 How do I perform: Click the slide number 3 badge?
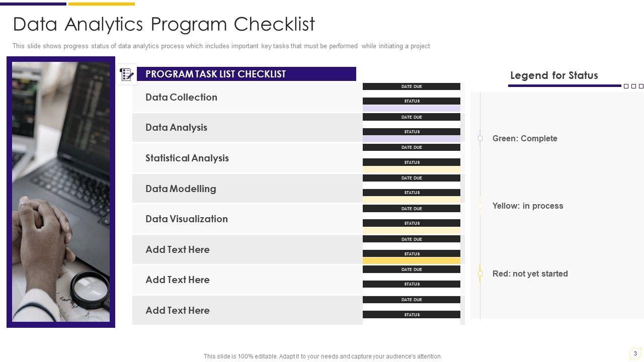point(635,353)
